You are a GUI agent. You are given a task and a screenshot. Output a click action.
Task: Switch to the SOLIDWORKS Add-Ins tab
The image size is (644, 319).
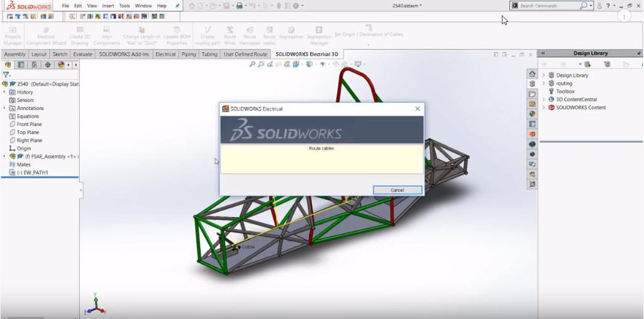point(124,54)
